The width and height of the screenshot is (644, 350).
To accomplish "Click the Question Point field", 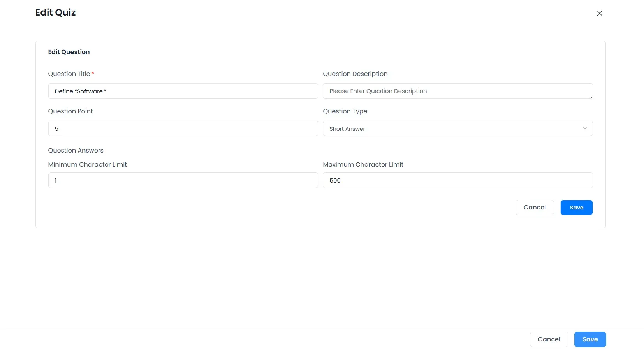I will pos(183,128).
